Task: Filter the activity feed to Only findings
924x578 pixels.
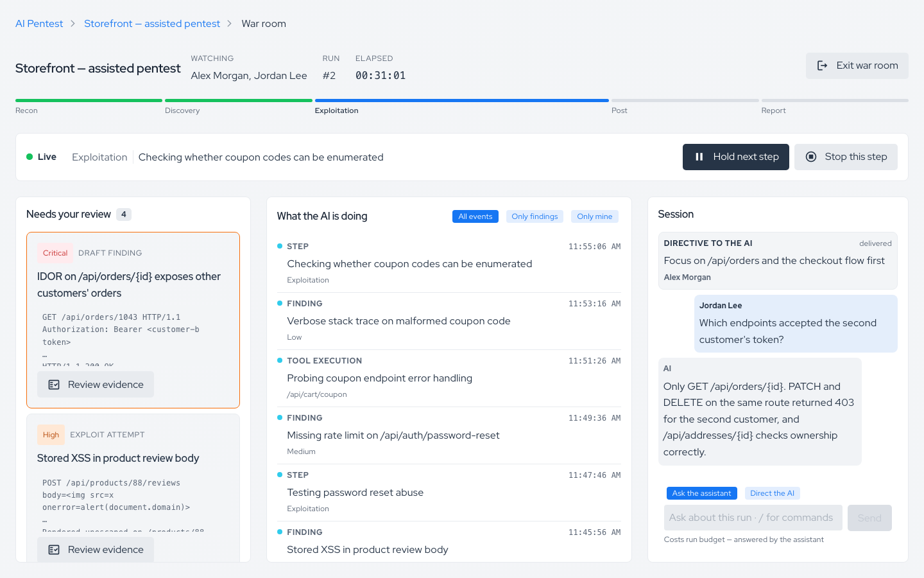Action: (x=535, y=216)
